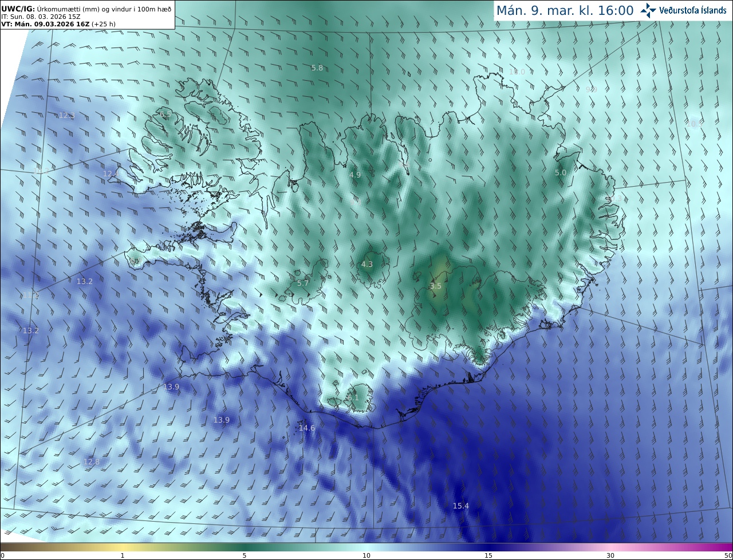The height and width of the screenshot is (560, 733).
Task: Click the 3.5 value on Vatnajökull
Action: (436, 286)
